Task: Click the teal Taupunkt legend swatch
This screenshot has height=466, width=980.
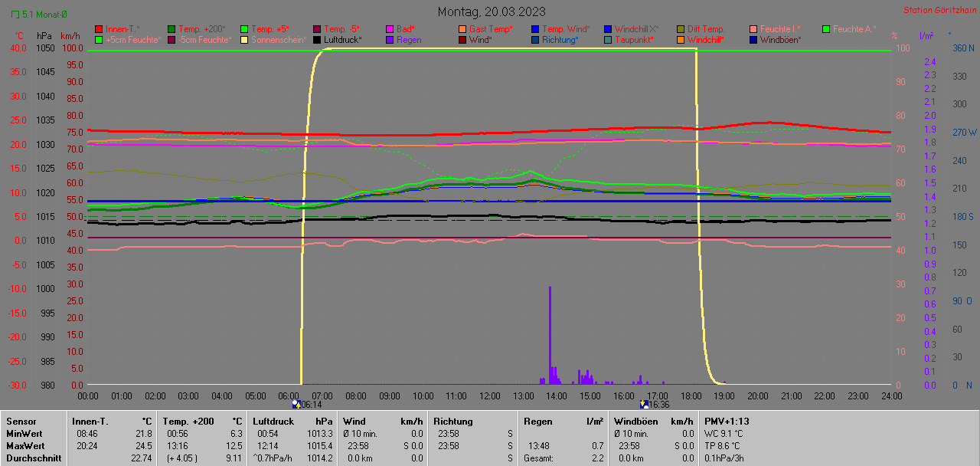Action: pos(608,39)
